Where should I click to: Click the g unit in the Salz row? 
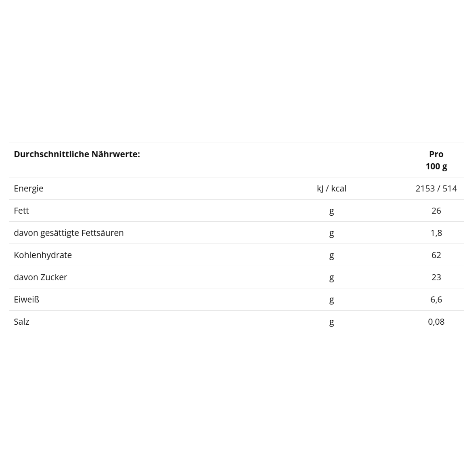click(x=332, y=322)
